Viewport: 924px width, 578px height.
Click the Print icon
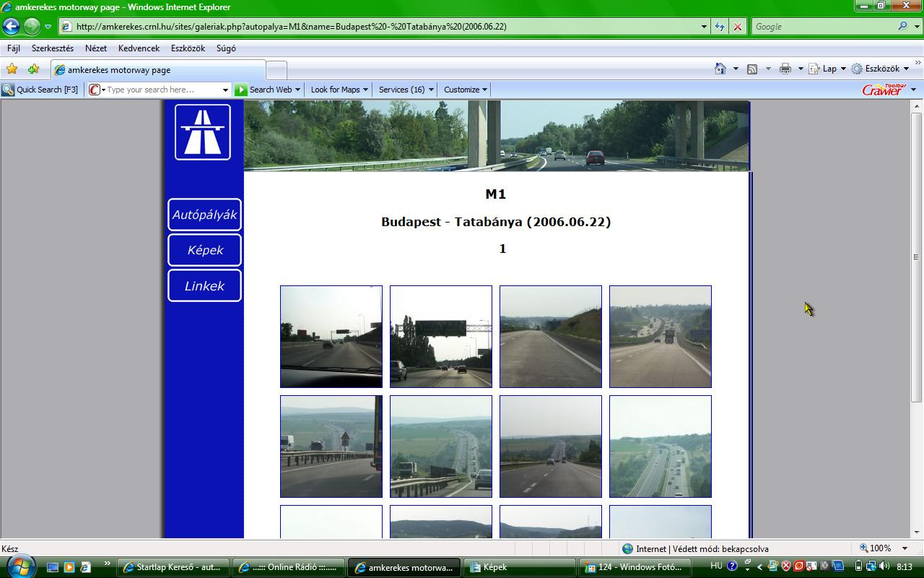785,69
